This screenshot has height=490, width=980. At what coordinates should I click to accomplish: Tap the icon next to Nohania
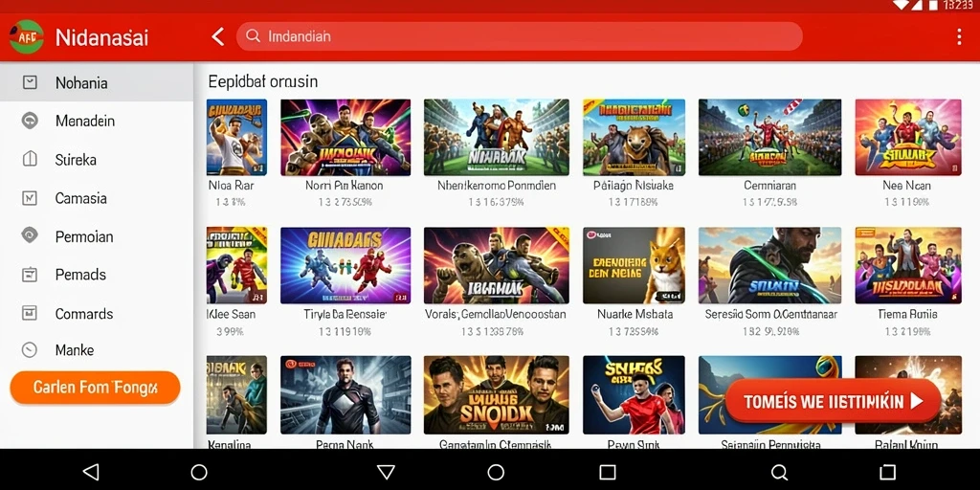pyautogui.click(x=30, y=82)
